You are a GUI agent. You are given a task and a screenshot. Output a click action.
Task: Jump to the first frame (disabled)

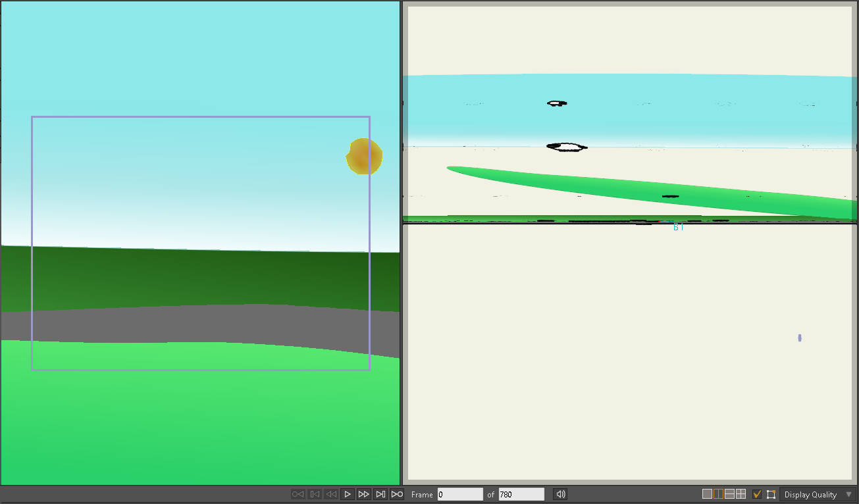click(x=298, y=494)
